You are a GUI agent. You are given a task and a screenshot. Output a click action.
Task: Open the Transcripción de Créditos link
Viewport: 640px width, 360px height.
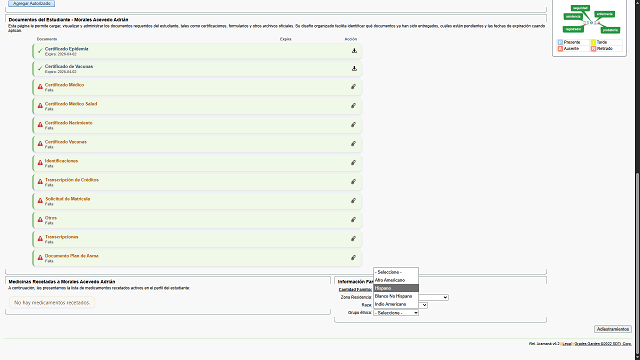(x=72, y=180)
